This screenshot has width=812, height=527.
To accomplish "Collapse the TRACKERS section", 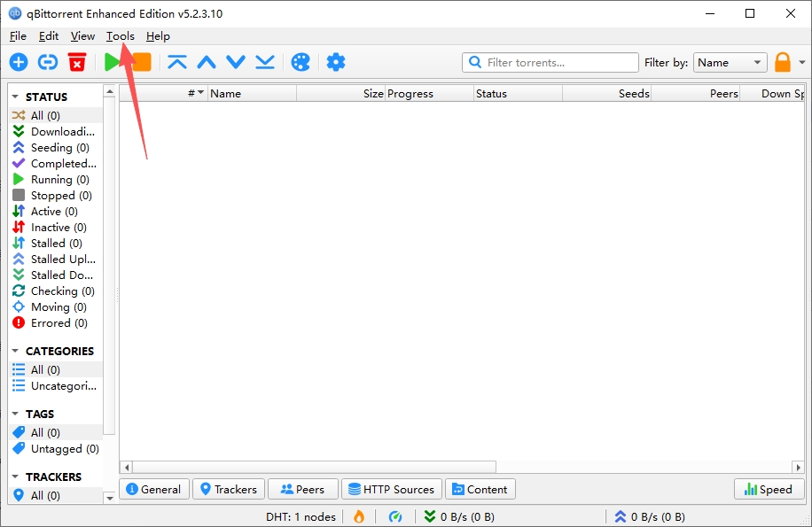I will [15, 477].
